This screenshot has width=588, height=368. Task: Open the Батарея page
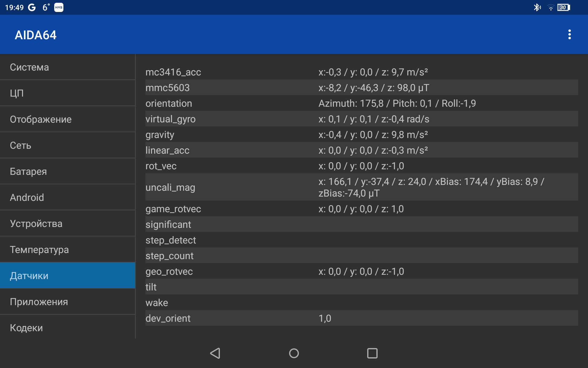coord(67,171)
